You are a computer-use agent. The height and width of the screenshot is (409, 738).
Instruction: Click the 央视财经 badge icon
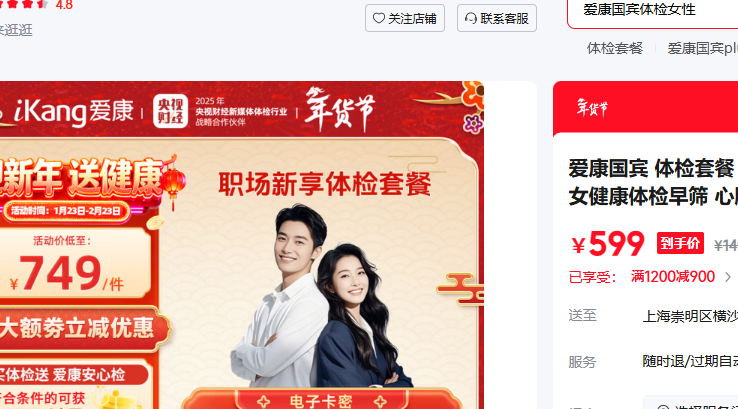click(x=170, y=111)
